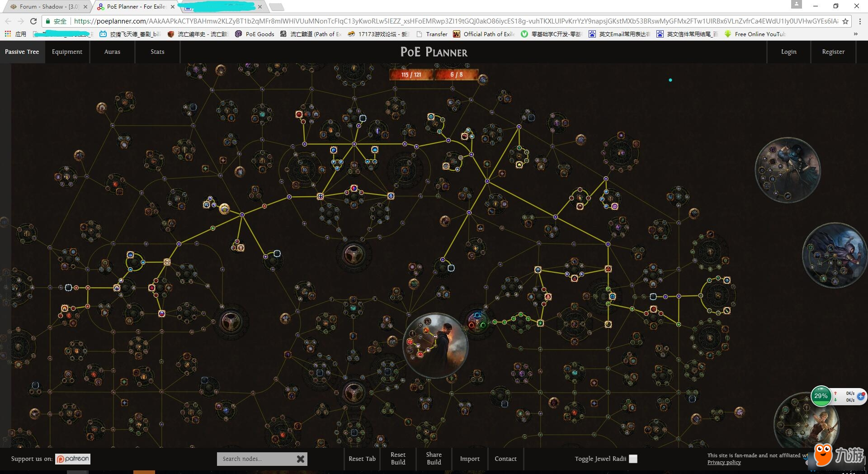Screen dimensions: 868x474
Task: Open the Free Online YouTub bookmark
Action: [x=755, y=34]
